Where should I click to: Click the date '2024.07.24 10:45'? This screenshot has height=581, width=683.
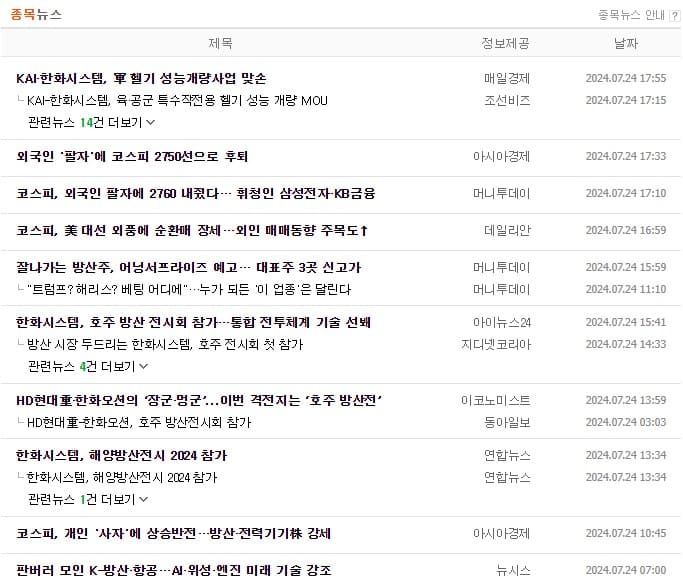tap(626, 534)
